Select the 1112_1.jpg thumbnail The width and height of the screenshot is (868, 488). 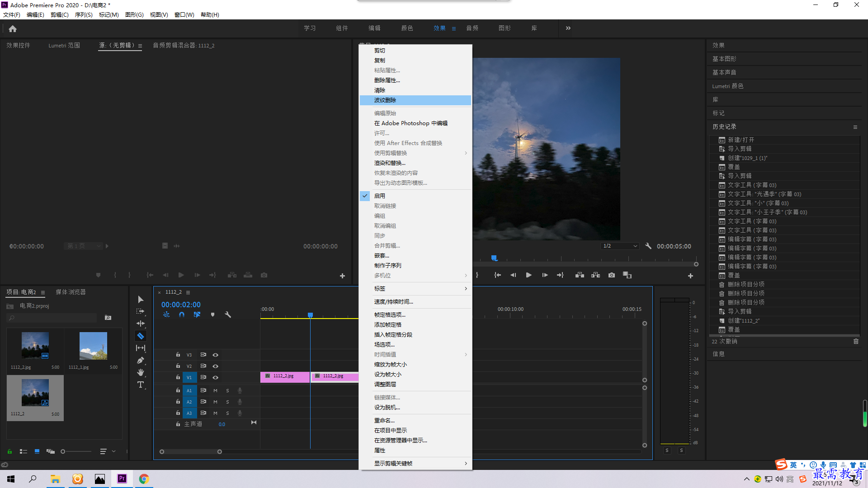[x=93, y=346]
